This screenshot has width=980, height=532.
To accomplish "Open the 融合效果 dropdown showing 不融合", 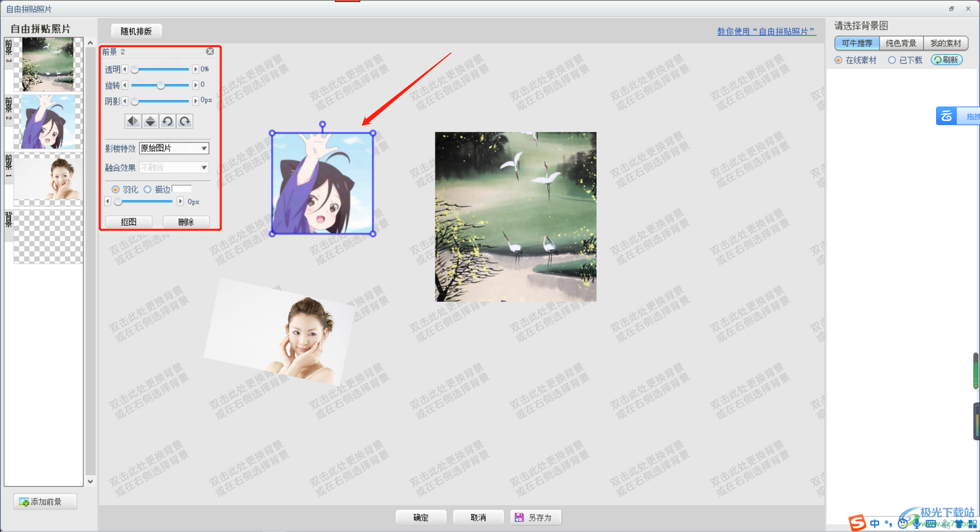I will pos(174,167).
